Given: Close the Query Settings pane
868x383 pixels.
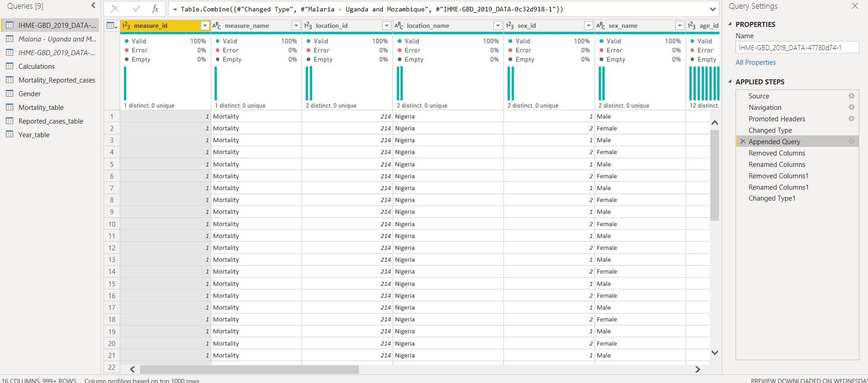Looking at the screenshot, I should pyautogui.click(x=855, y=6).
